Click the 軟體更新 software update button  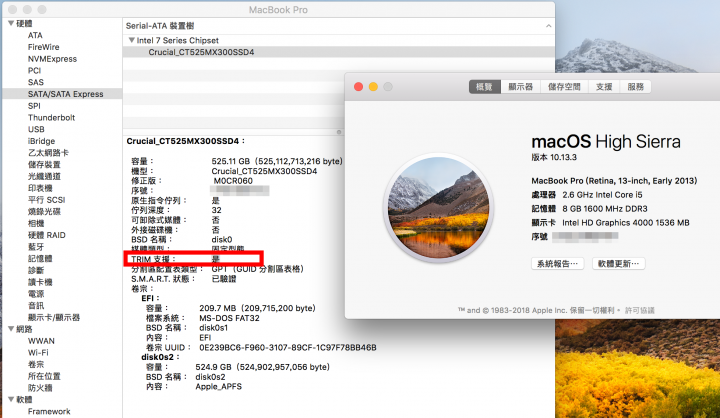[619, 264]
